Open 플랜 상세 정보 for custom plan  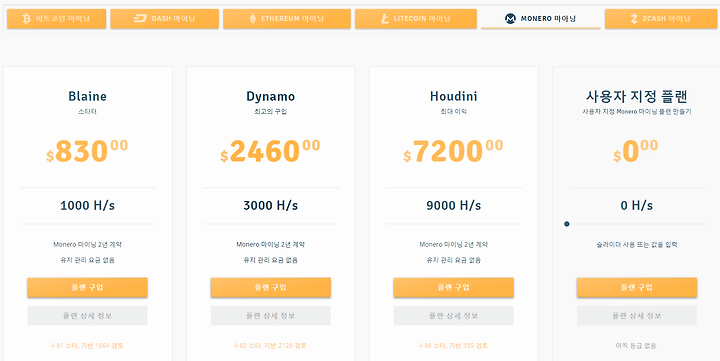pyautogui.click(x=636, y=316)
